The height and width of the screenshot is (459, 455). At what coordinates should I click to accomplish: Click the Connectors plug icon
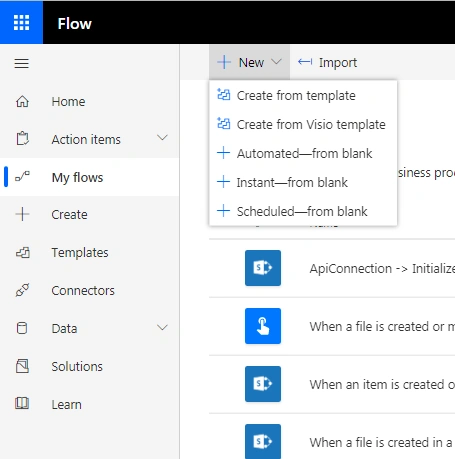point(22,290)
